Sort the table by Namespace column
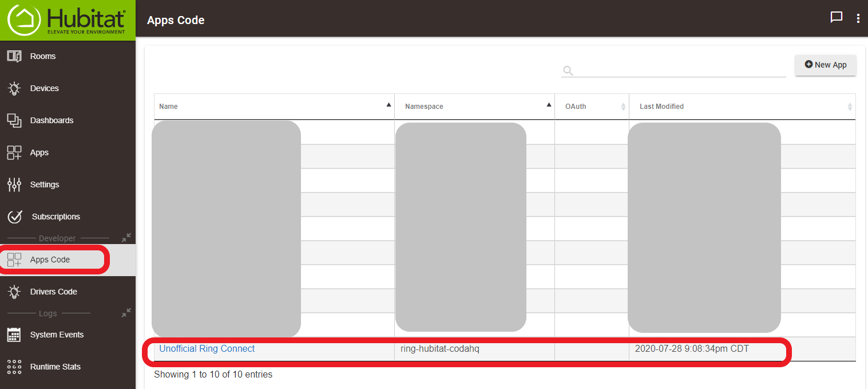 474,107
